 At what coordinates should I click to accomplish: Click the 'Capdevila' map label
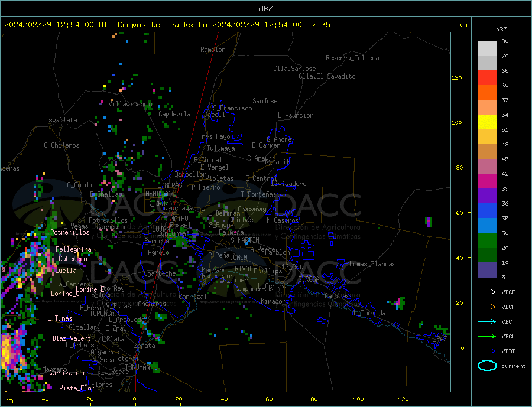pos(175,114)
